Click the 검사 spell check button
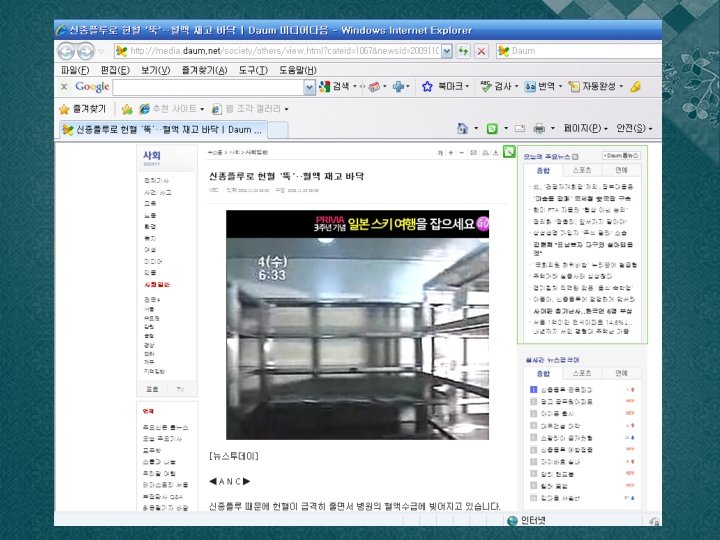This screenshot has width=720, height=540. tap(496, 86)
